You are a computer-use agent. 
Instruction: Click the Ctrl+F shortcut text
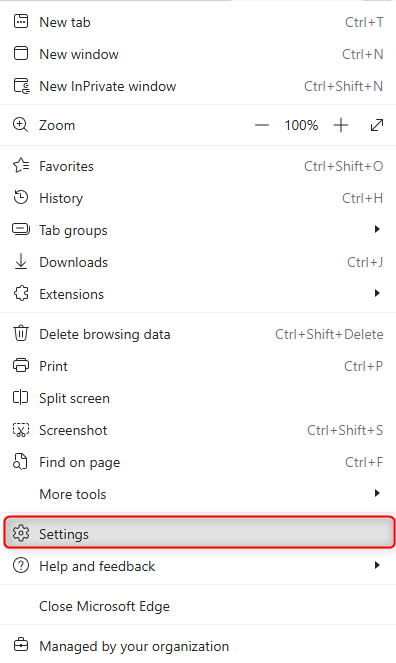click(x=364, y=462)
